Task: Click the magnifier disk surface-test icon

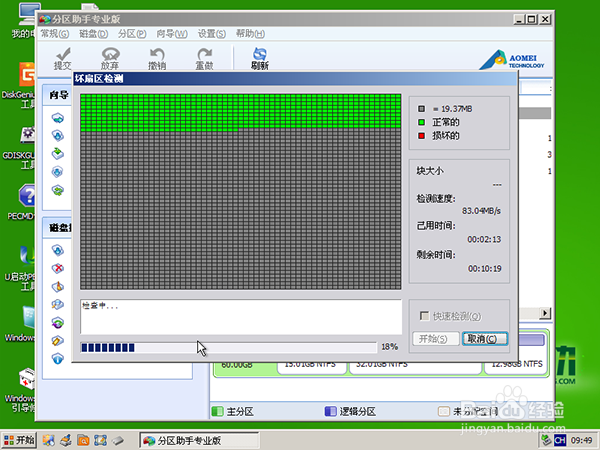Action: tap(58, 304)
